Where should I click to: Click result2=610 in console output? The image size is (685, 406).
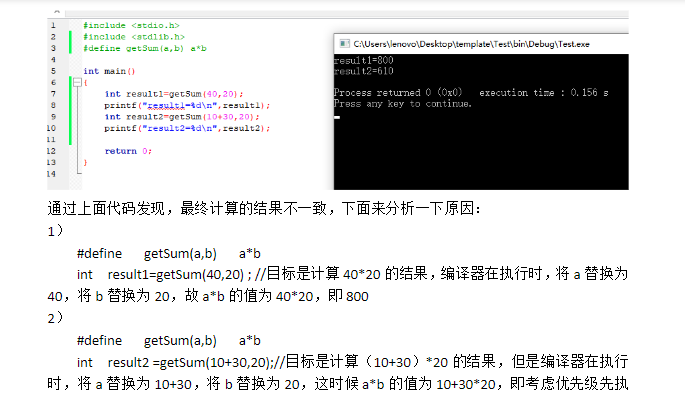pos(356,71)
